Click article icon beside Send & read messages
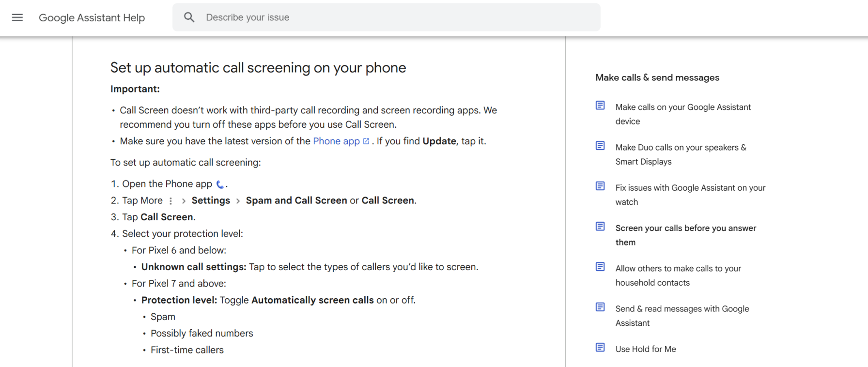Image resolution: width=868 pixels, height=367 pixels. 600,307
